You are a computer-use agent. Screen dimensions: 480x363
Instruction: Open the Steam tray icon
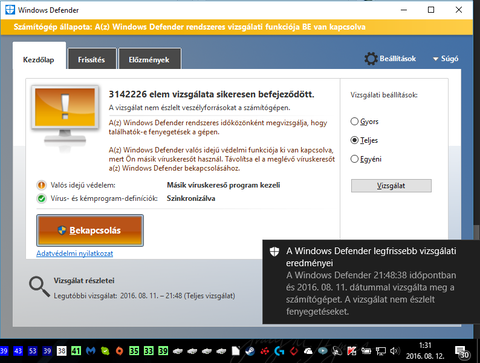click(x=250, y=351)
